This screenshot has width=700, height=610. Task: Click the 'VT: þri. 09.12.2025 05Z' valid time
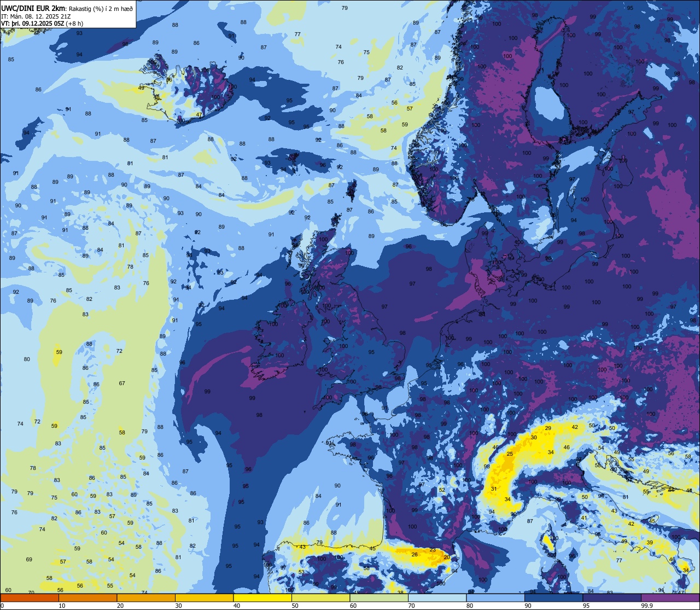coord(32,24)
